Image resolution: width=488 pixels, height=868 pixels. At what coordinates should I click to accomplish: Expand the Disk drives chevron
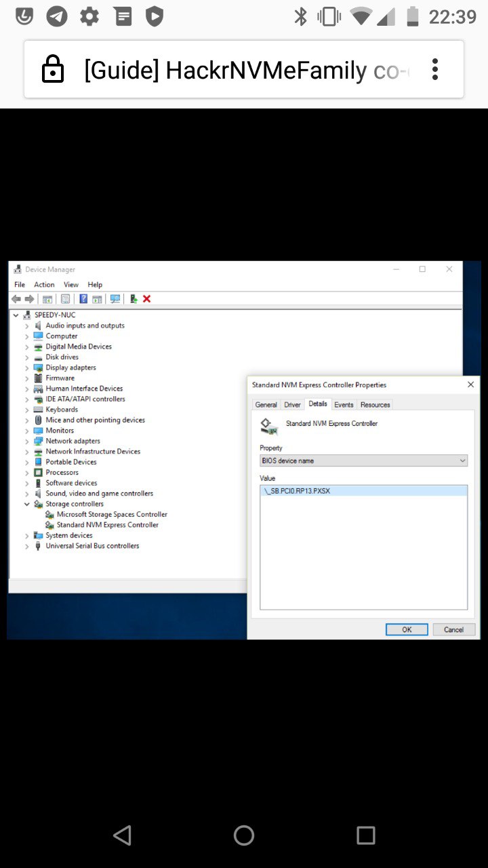pos(27,357)
